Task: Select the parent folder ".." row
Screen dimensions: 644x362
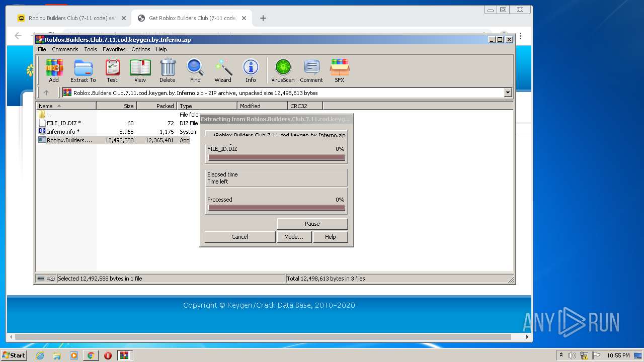Action: (118, 115)
